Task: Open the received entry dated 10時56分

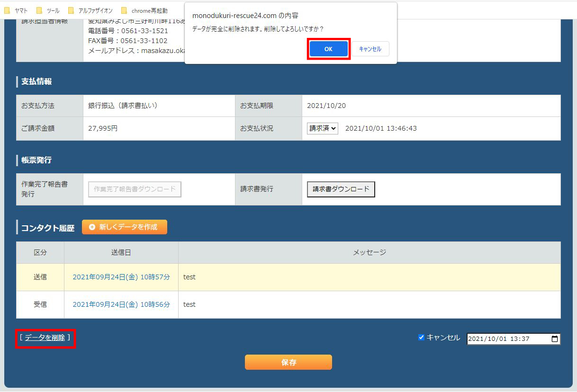Action: coord(121,304)
